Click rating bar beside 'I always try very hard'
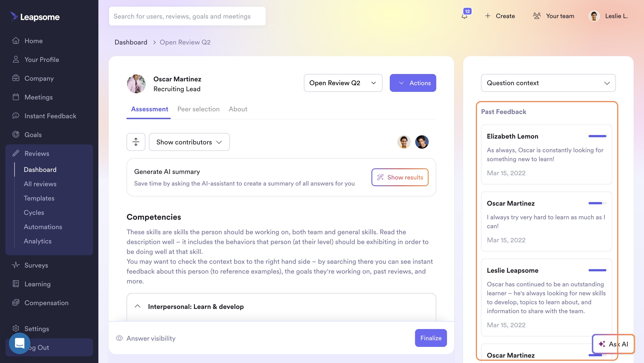The image size is (644, 363). [x=597, y=203]
